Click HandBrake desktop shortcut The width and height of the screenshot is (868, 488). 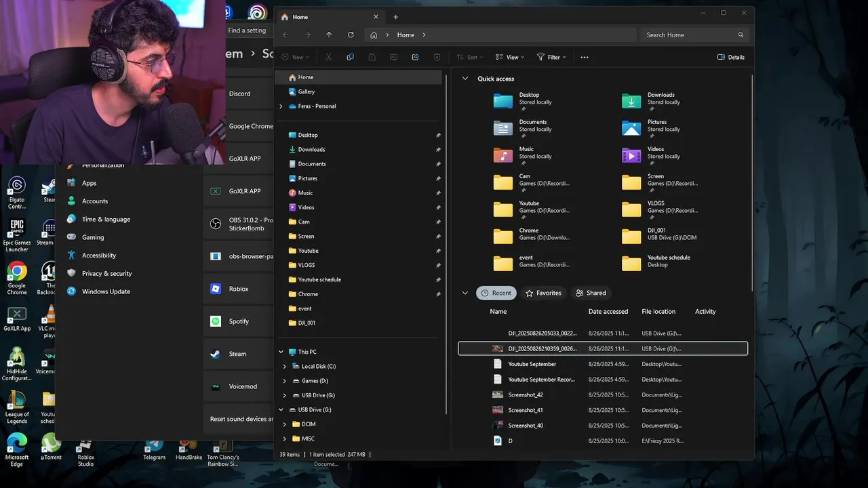[189, 450]
